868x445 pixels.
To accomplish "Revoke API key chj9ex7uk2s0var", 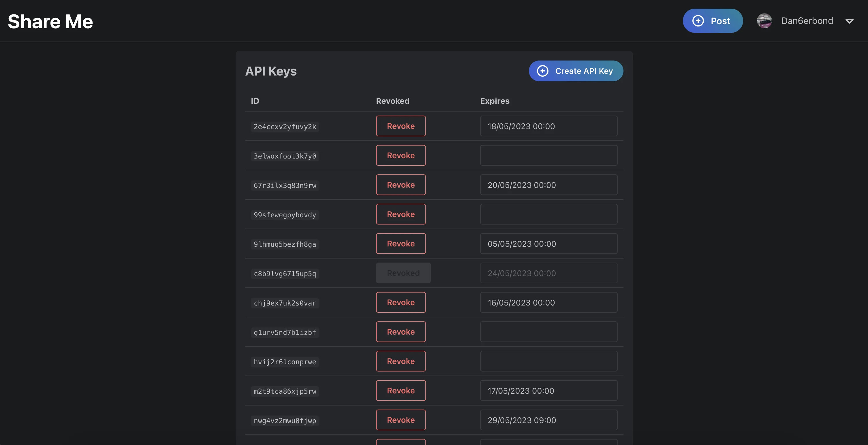I will point(401,302).
